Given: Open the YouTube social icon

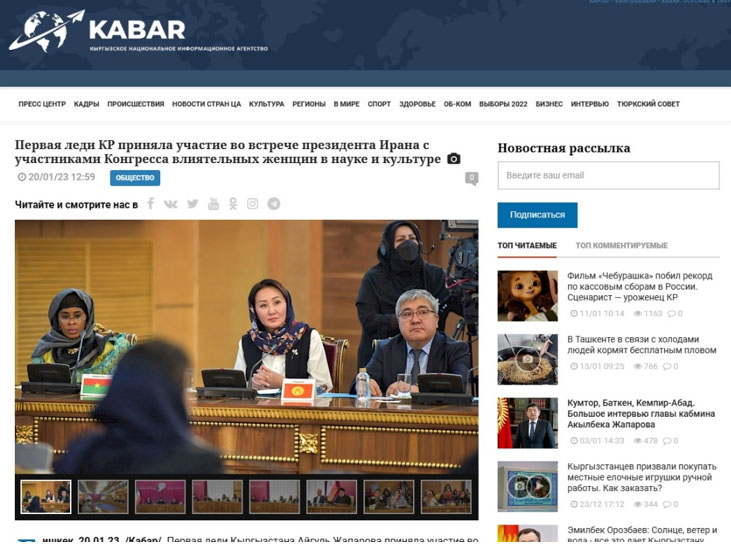Looking at the screenshot, I should point(213,204).
